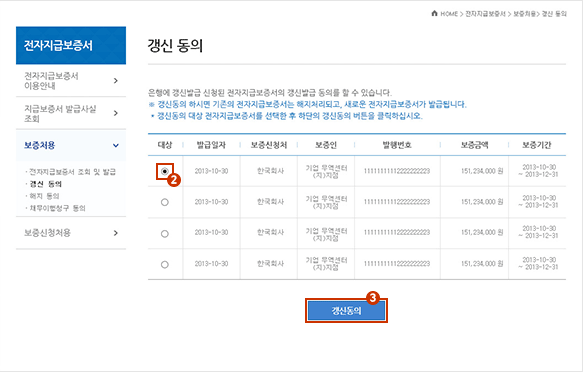Click the 보증기간 column header
The height and width of the screenshot is (372, 583).
pyautogui.click(x=537, y=145)
